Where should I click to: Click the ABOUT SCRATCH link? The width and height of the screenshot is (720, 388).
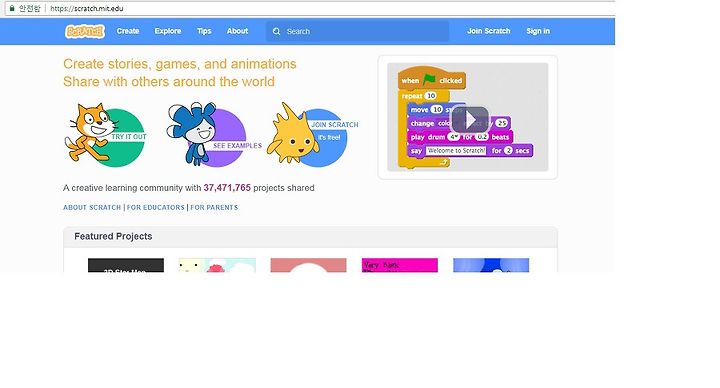[x=92, y=208]
